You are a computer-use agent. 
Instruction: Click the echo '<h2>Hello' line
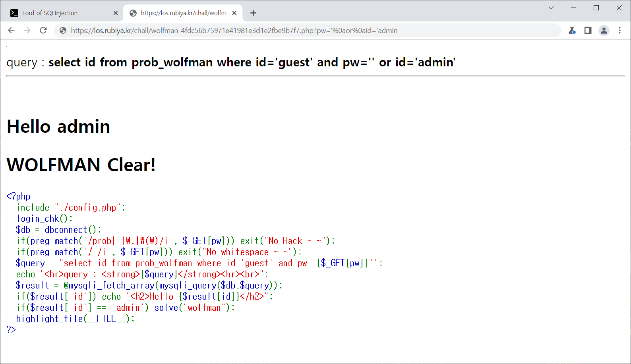[145, 296]
